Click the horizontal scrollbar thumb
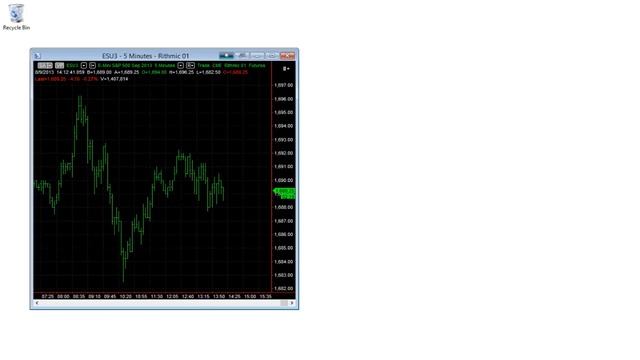Screen dimensions: 640x360 click(284, 303)
